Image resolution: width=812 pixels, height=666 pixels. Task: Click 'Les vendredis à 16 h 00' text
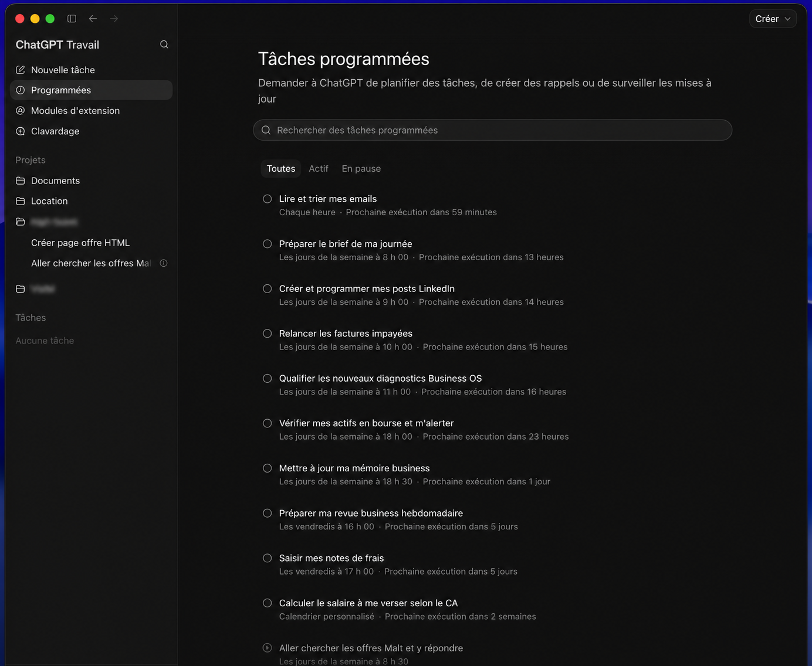[327, 526]
